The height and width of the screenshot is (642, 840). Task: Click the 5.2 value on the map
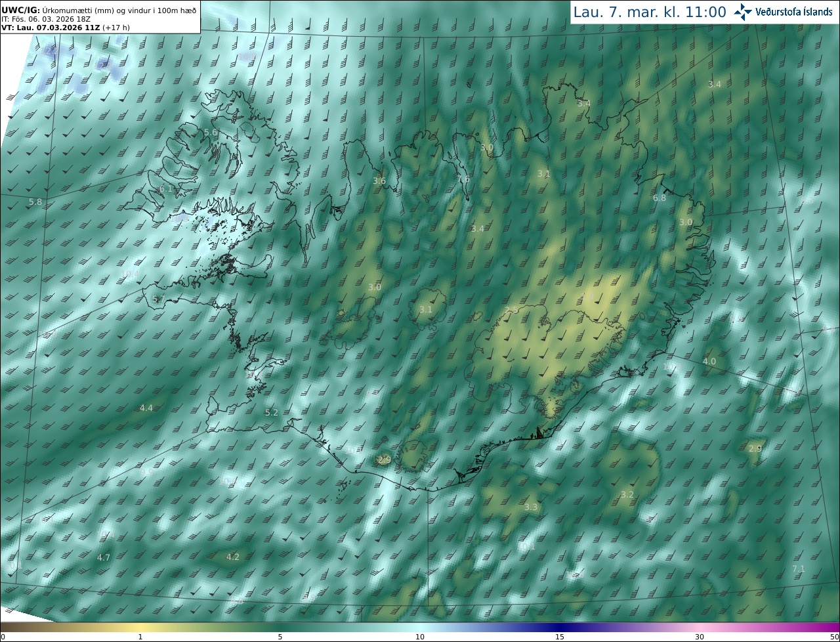[272, 413]
